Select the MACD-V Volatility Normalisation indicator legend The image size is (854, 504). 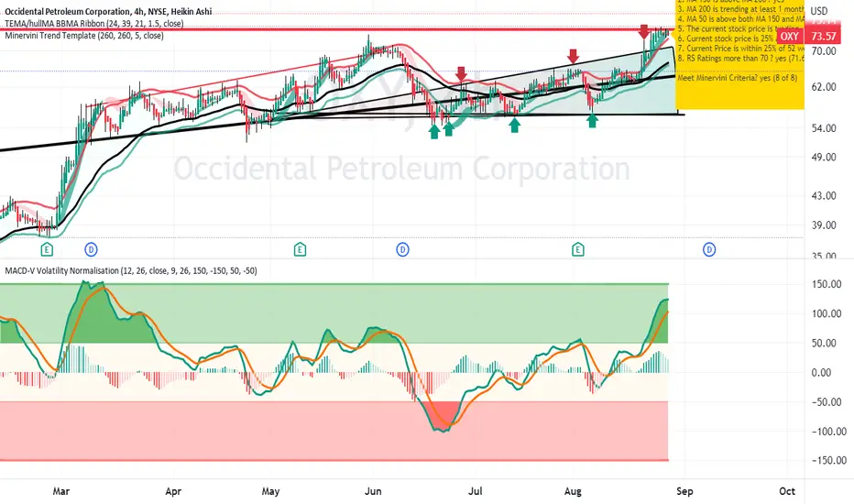131,271
